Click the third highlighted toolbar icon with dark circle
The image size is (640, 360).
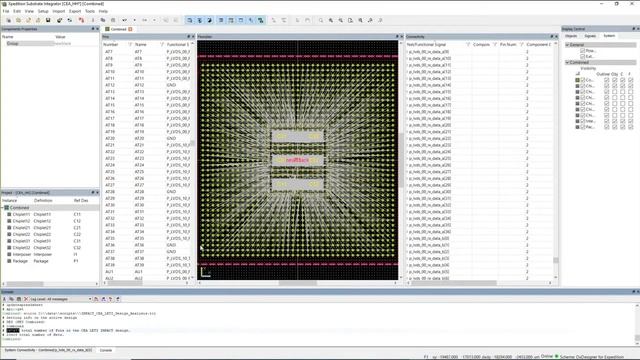pos(210,20)
